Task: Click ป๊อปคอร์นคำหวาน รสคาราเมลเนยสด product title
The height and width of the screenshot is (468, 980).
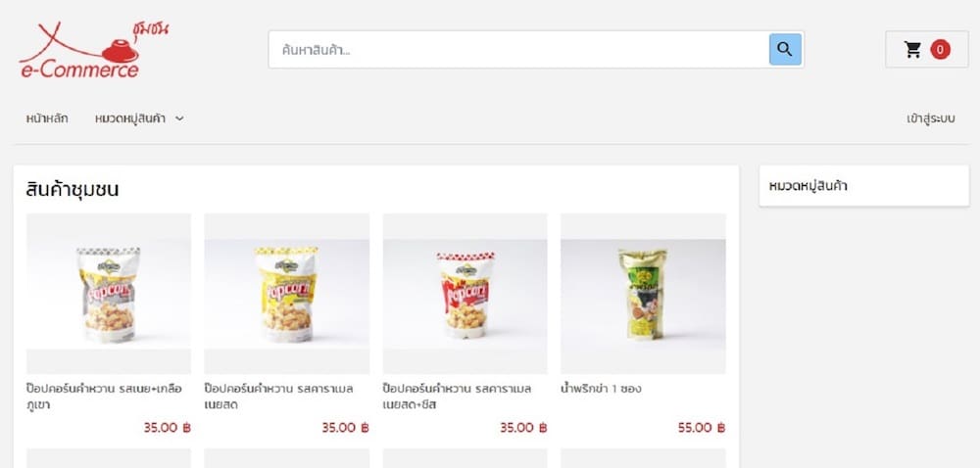Action: [x=278, y=397]
